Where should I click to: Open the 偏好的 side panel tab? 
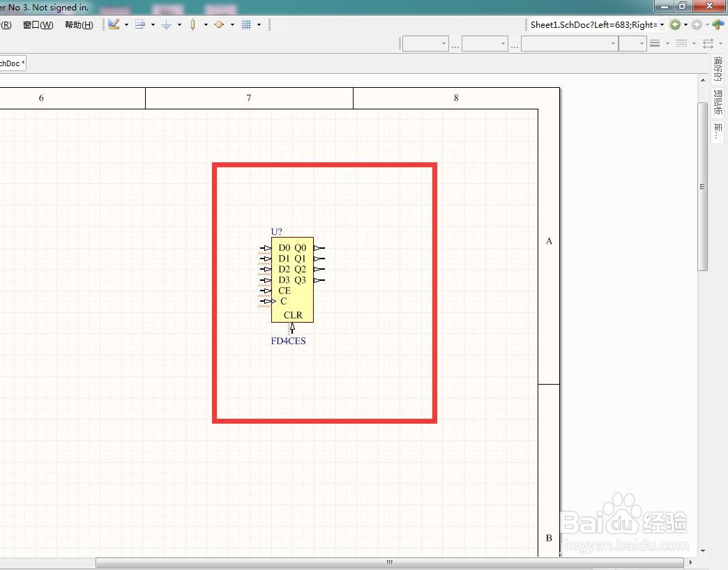(x=718, y=69)
